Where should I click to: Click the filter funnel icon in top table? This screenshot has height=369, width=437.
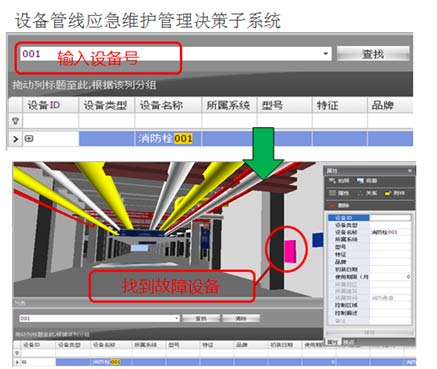pyautogui.click(x=15, y=121)
